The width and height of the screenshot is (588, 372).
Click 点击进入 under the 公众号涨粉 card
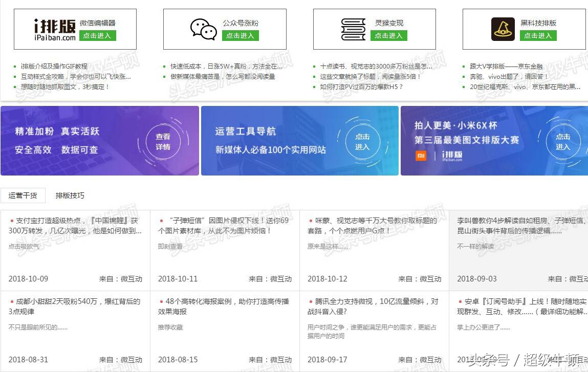pos(240,36)
